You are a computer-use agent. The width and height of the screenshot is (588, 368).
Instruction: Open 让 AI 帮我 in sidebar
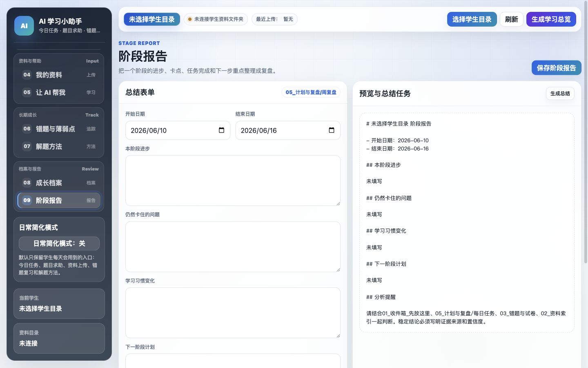pos(59,92)
